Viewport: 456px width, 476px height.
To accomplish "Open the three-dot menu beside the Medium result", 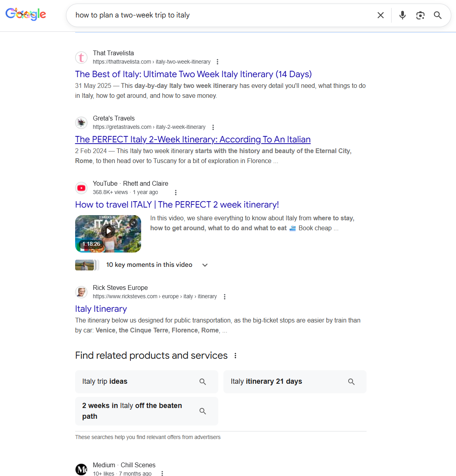I will (161, 473).
